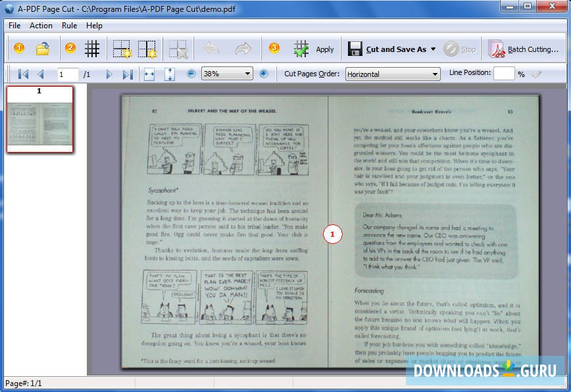Click the Apply label

pos(325,49)
